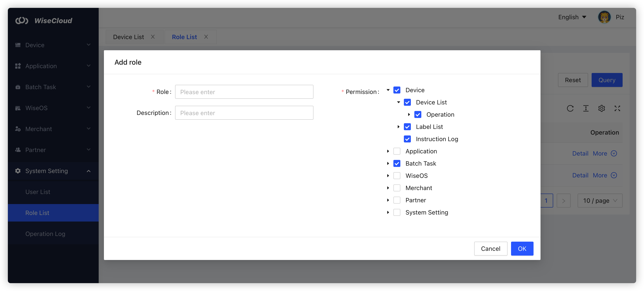Open the English language dropdown

(x=572, y=17)
